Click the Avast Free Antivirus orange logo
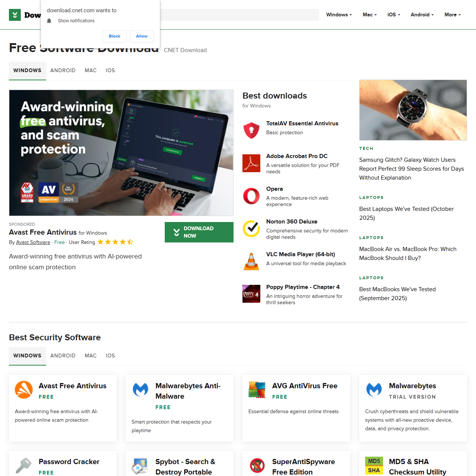The image size is (476, 476). (x=24, y=390)
